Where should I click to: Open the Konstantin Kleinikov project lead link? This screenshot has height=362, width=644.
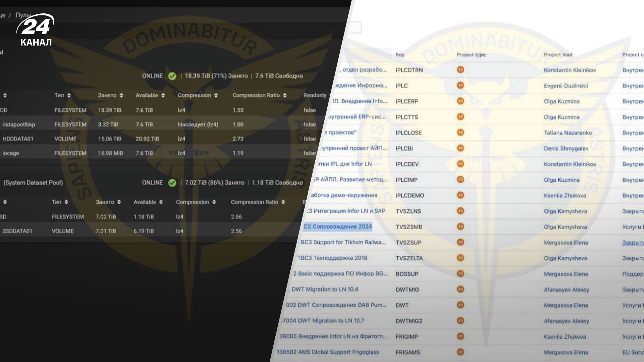click(571, 70)
